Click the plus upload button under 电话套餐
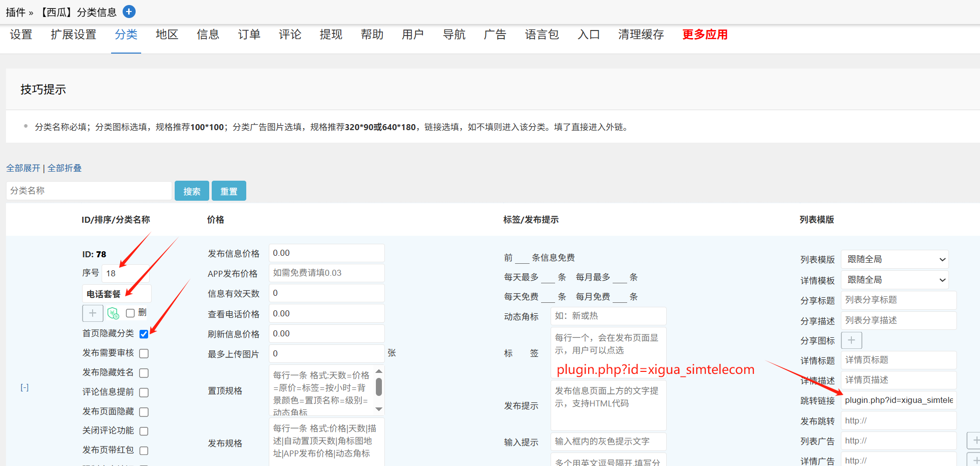 [93, 313]
